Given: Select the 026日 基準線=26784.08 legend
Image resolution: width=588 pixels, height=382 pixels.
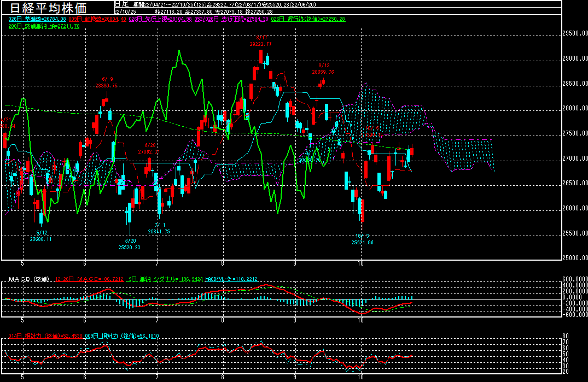Looking at the screenshot, I should pyautogui.click(x=37, y=19).
